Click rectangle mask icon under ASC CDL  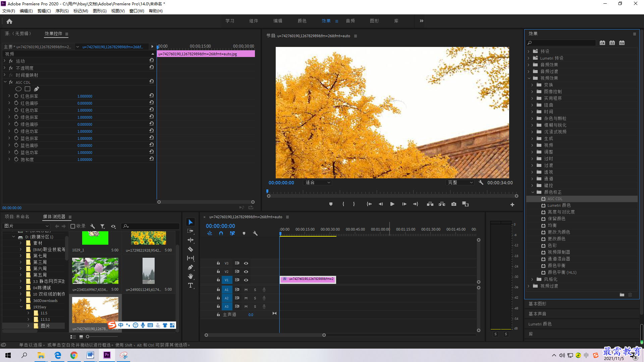tap(28, 89)
